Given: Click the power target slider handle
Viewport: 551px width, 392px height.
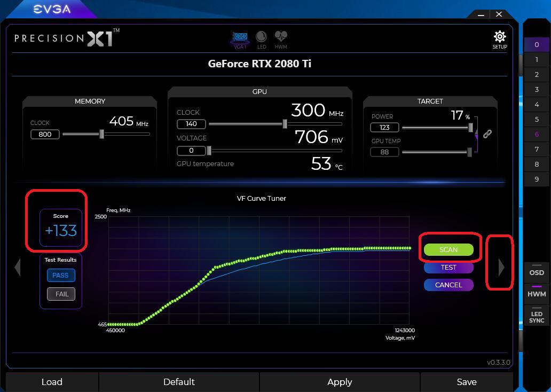Looking at the screenshot, I should (x=470, y=127).
